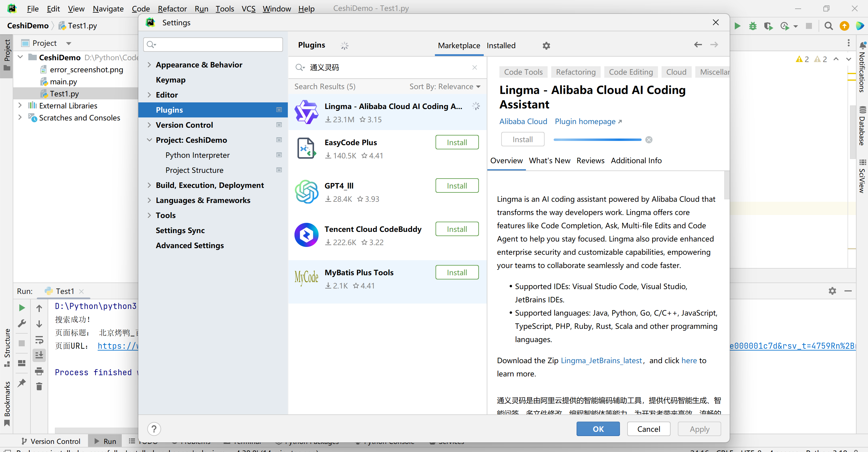Switch to the Installed plugins tab

[x=501, y=45]
